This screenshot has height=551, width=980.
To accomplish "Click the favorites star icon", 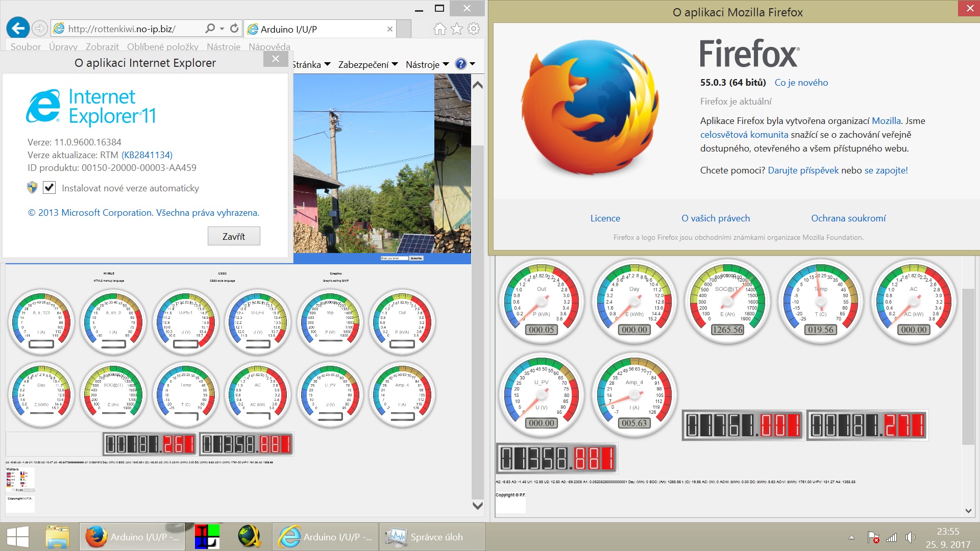I will (x=457, y=29).
